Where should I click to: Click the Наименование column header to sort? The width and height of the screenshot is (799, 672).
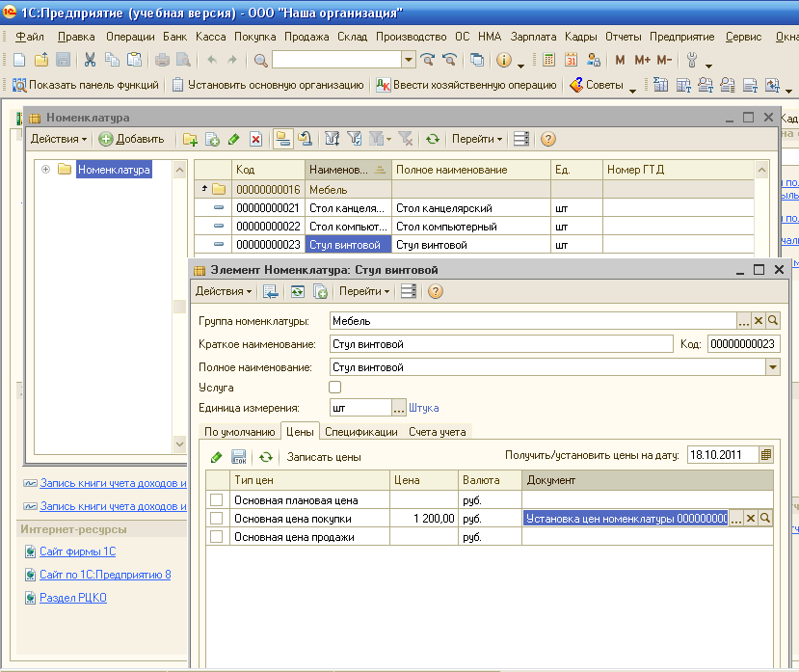(348, 170)
